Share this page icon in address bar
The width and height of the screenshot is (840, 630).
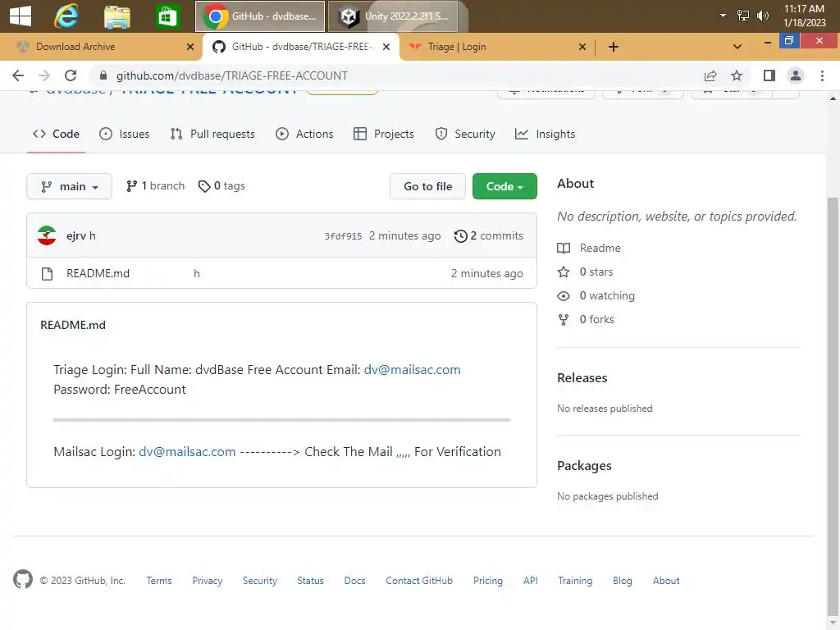click(710, 75)
